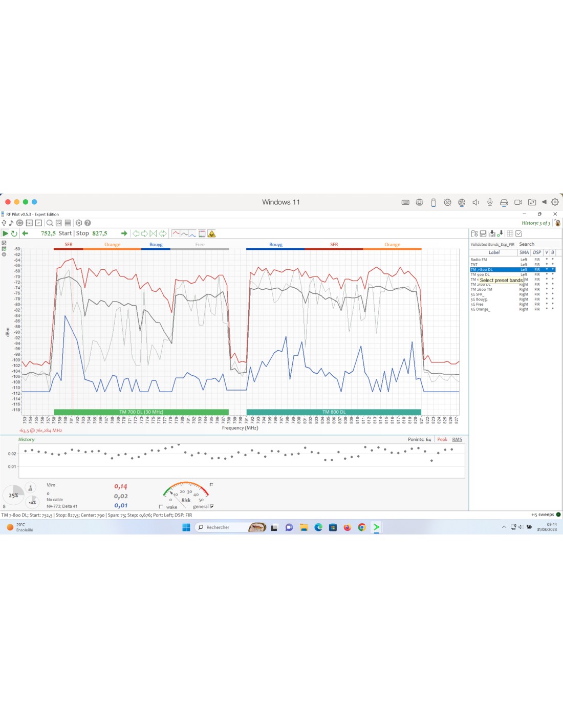Open the VM settings gear in title bar
This screenshot has height=728, width=563.
point(555,202)
